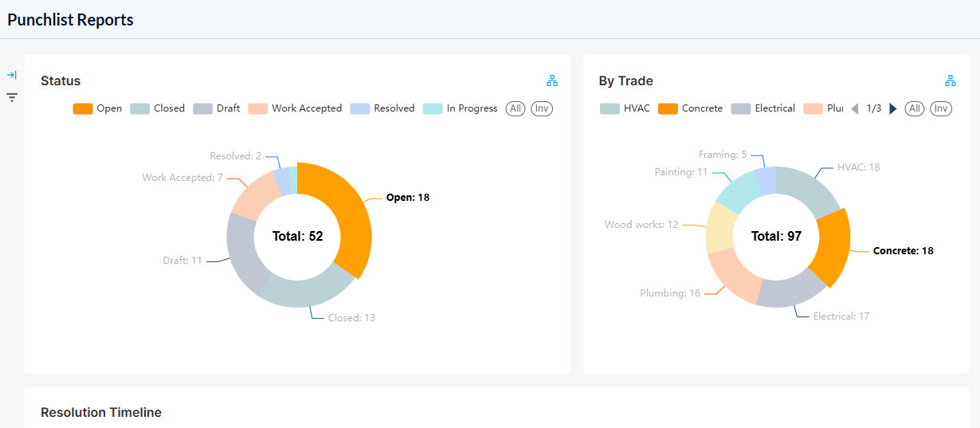Open hierarchy view icon in By Trade card
Image resolution: width=980 pixels, height=428 pixels.
pyautogui.click(x=951, y=80)
